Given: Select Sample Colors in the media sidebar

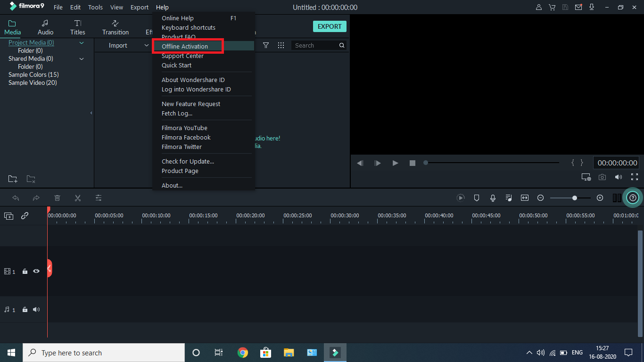Looking at the screenshot, I should [33, 74].
